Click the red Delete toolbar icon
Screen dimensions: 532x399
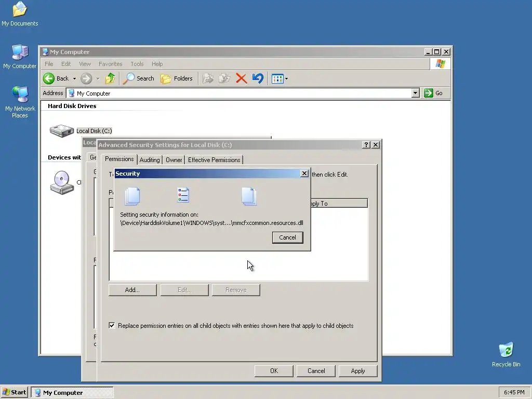coord(241,78)
